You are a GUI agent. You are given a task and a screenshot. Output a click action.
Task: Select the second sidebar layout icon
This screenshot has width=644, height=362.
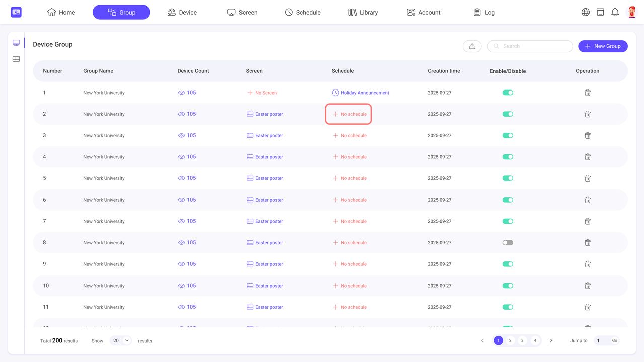coord(16,59)
